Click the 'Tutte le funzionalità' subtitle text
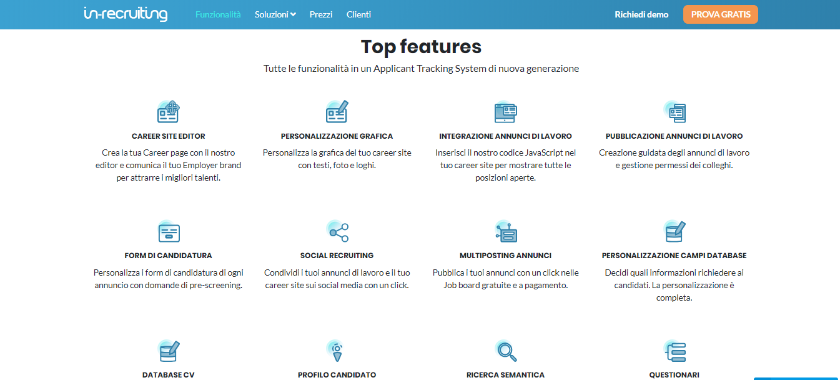The image size is (840, 380). click(421, 69)
